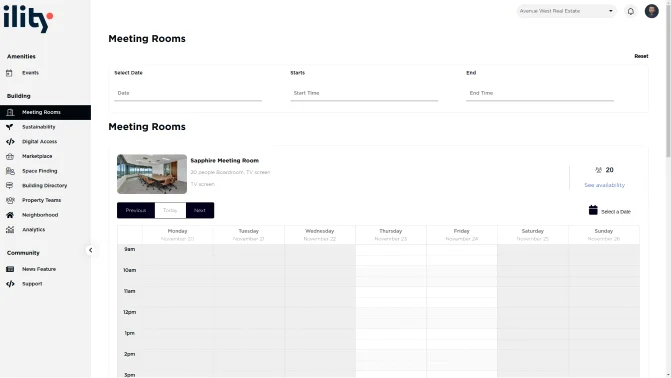Open the See availability link

[604, 185]
